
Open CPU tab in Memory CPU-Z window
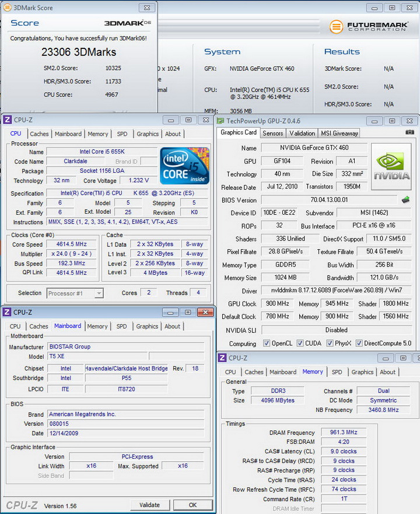coord(230,372)
